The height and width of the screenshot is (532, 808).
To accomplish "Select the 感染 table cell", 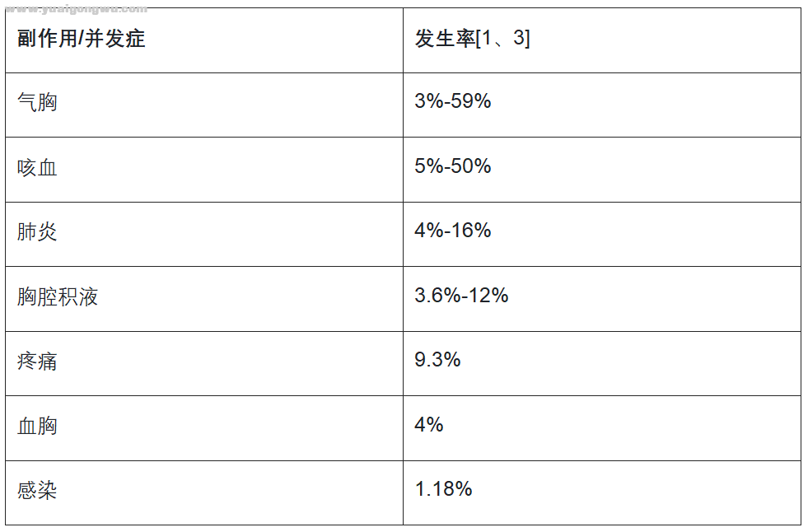I will pyautogui.click(x=204, y=492).
